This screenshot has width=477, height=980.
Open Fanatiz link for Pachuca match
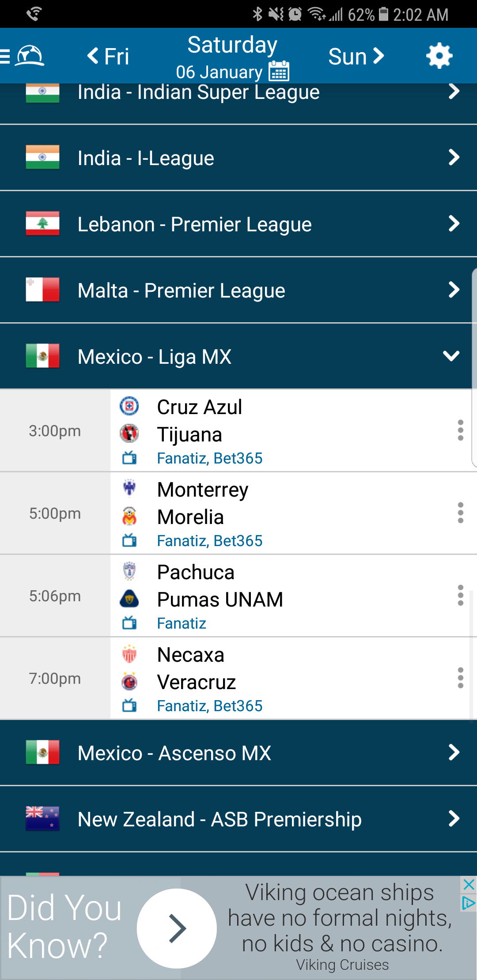182,624
